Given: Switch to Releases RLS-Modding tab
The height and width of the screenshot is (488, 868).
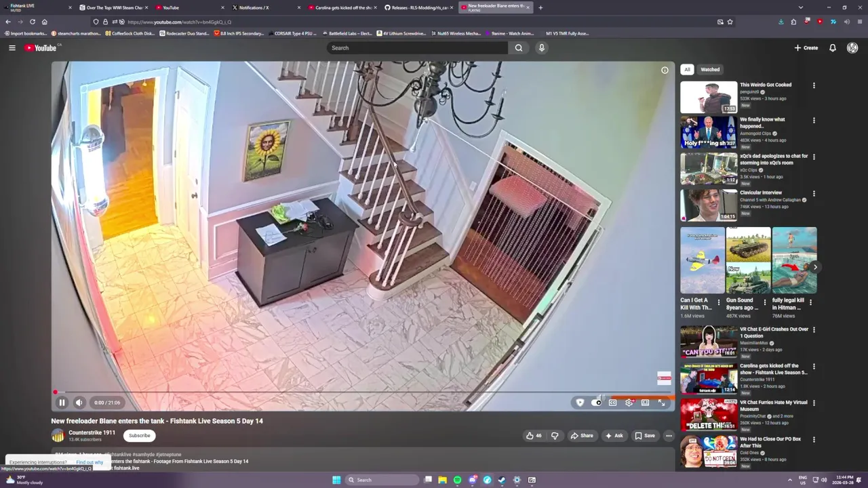Looking at the screenshot, I should pyautogui.click(x=419, y=7).
